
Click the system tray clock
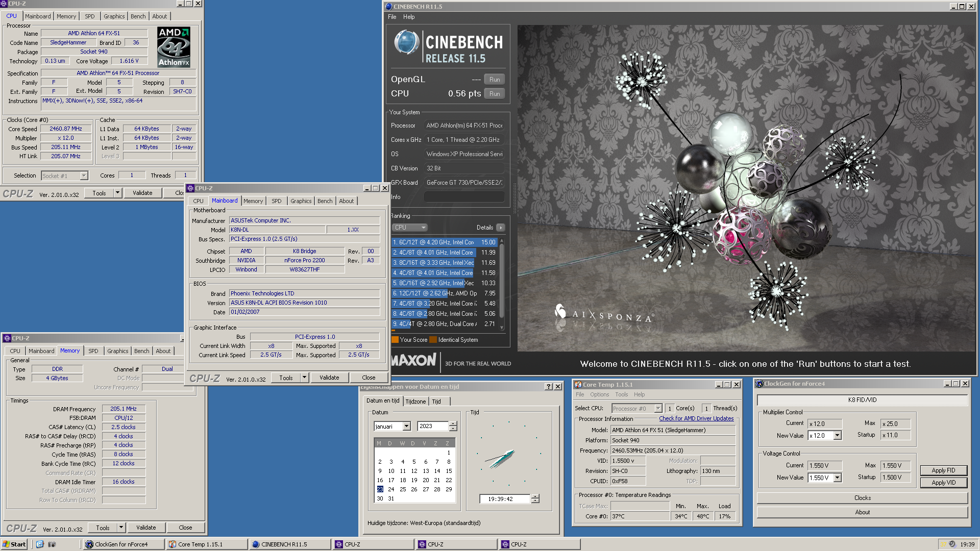[x=967, y=544]
